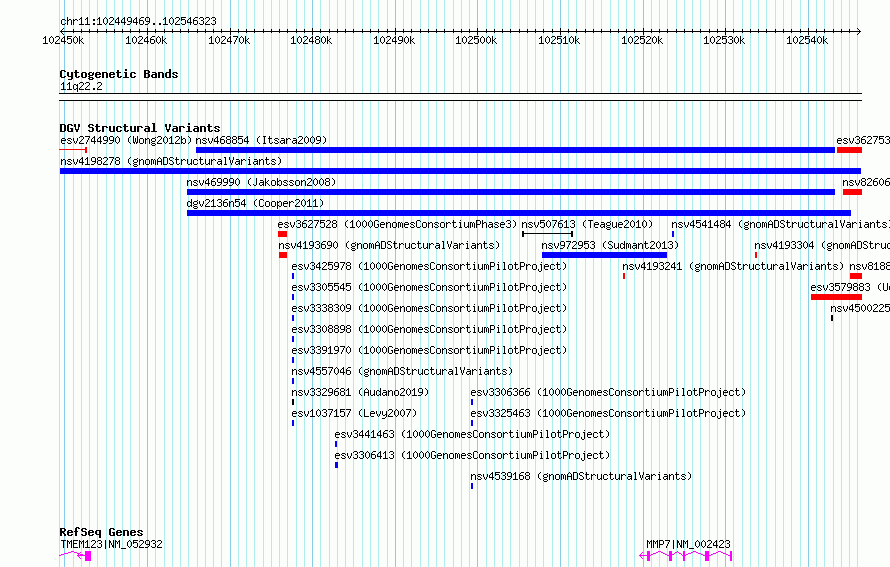Open the nsv469990 (Jakobsson2008) label
The width and height of the screenshot is (890, 567).
tap(261, 182)
